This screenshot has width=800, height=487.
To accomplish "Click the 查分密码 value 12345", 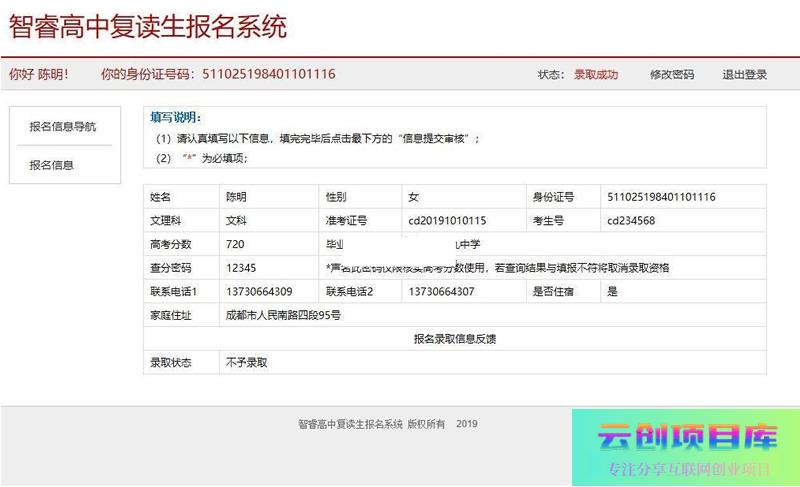I will pos(241,268).
